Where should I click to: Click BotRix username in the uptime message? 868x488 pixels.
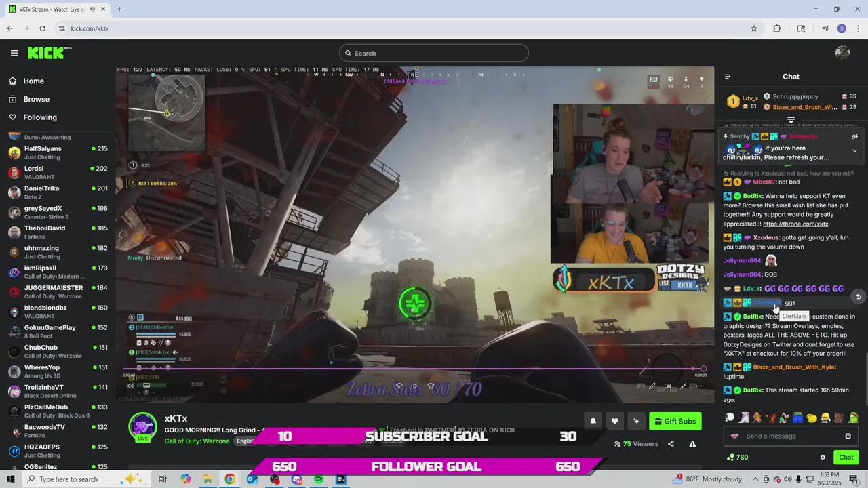(x=753, y=390)
